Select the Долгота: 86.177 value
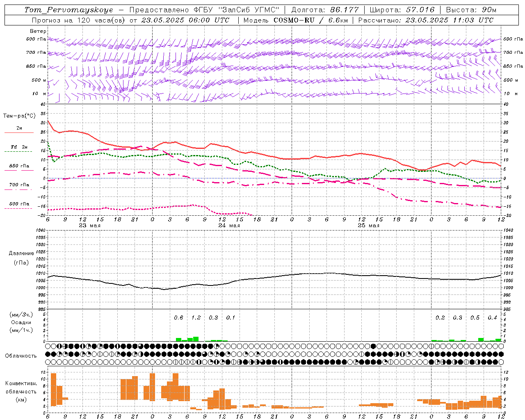This screenshot has height=420, width=525. (x=325, y=10)
